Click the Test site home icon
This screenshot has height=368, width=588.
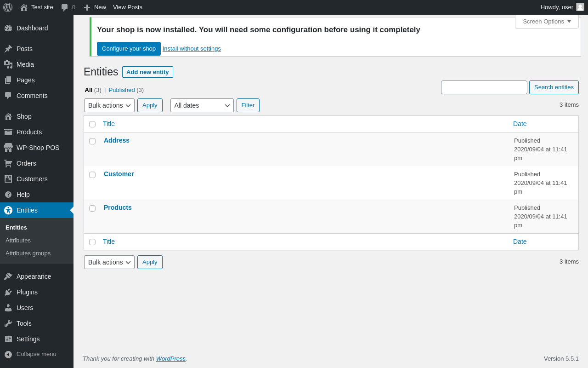pos(24,7)
